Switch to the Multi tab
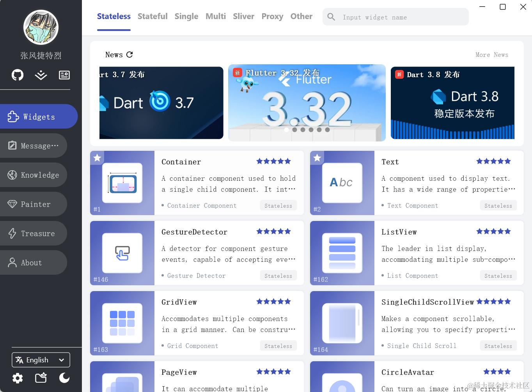The image size is (532, 392). point(216,16)
